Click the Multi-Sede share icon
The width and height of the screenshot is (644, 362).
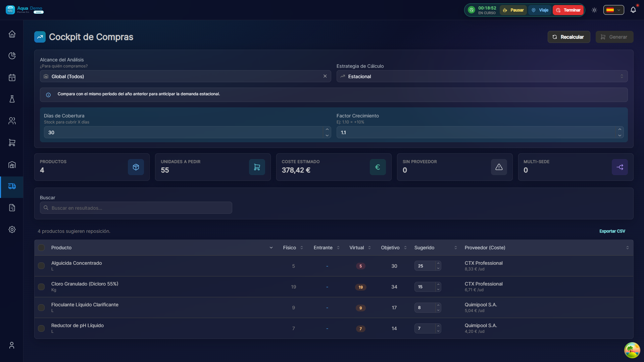620,167
